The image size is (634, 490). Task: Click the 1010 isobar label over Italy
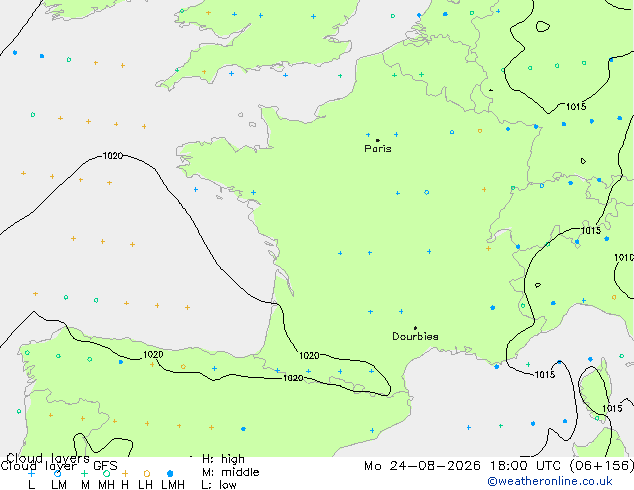[624, 258]
